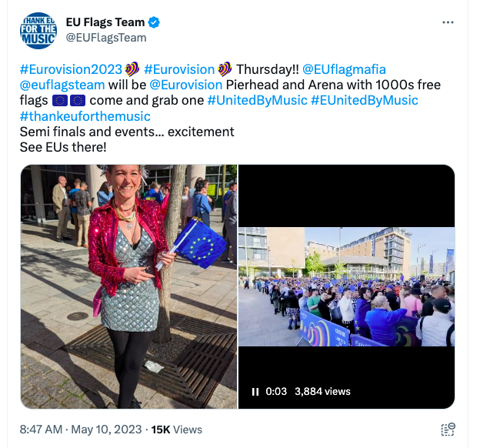The width and height of the screenshot is (480, 448).
Task: Open the #thankeuforthemusic hashtag
Action: coord(85,116)
